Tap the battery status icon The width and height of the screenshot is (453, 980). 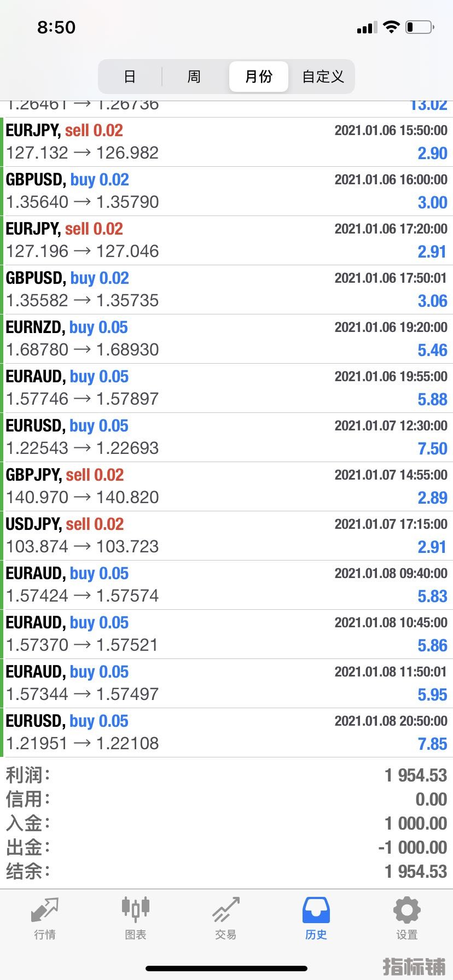point(420,27)
